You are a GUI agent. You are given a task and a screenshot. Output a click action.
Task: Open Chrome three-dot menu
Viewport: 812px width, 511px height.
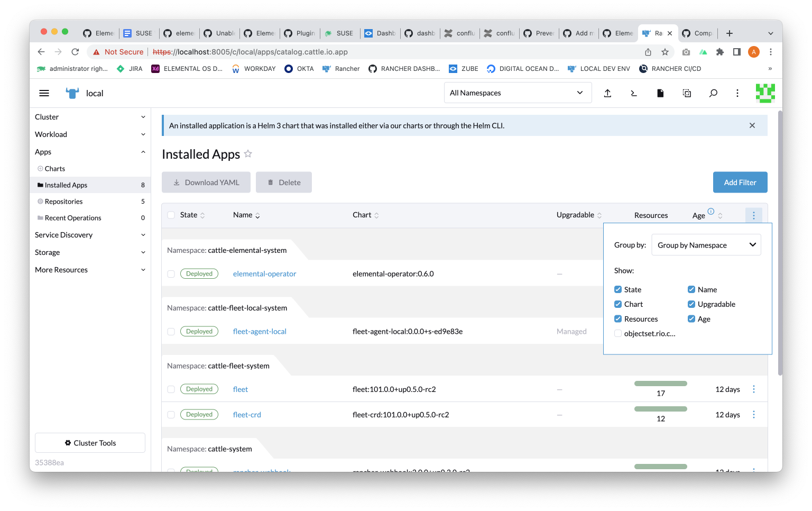tap(771, 52)
